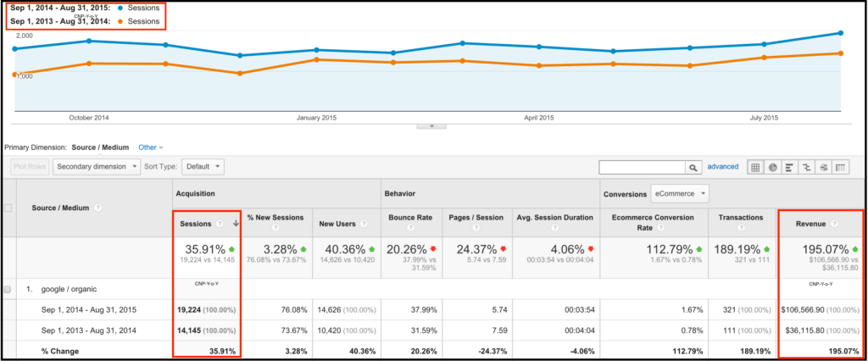Open help icon next to Revenue
This screenshot has height=361, width=868.
(x=834, y=224)
